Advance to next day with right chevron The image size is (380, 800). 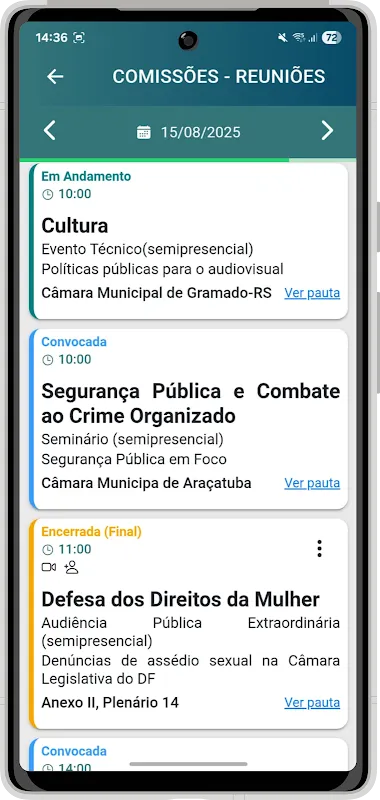coord(327,131)
